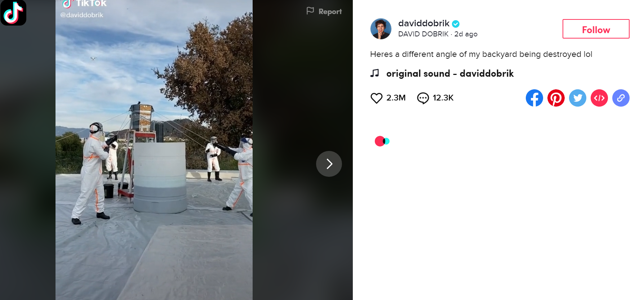Share the video to Pinterest
The height and width of the screenshot is (300, 644).
pyautogui.click(x=556, y=98)
